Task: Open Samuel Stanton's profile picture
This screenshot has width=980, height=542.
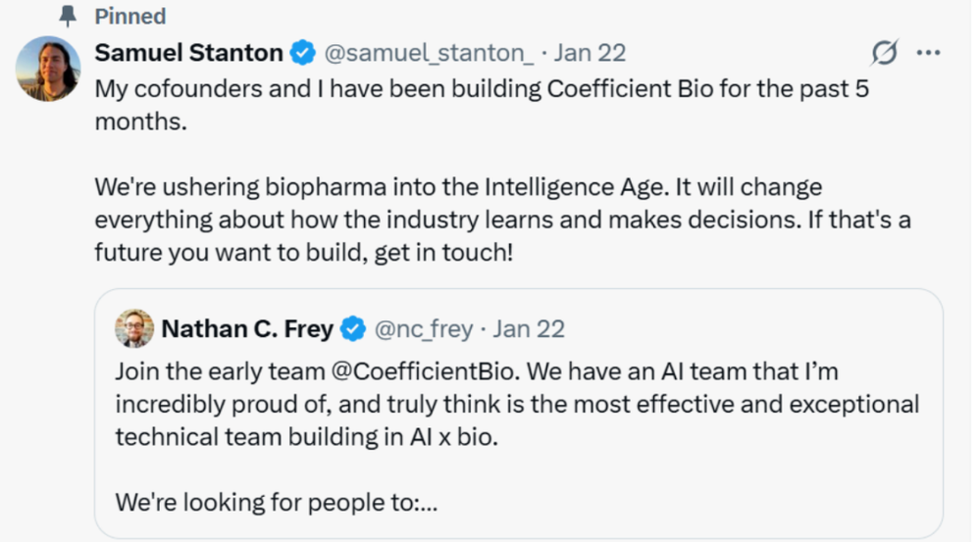Action: click(48, 69)
